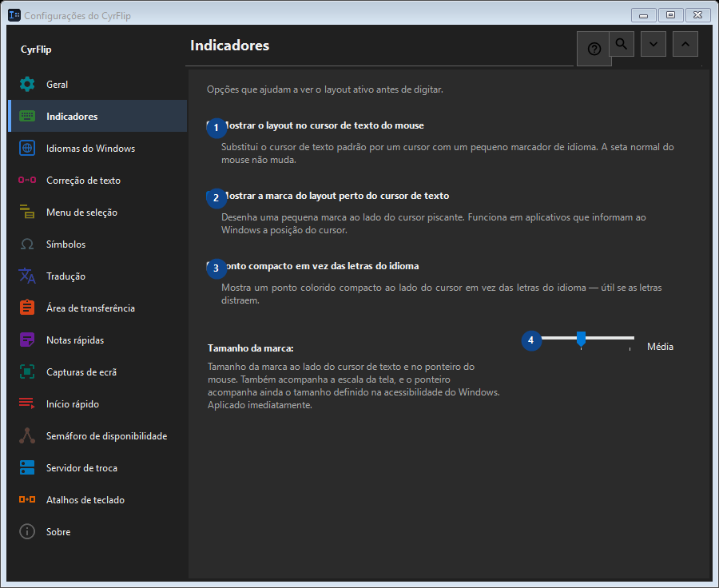The height and width of the screenshot is (588, 719).
Task: Open the Sobre page
Action: [97, 531]
